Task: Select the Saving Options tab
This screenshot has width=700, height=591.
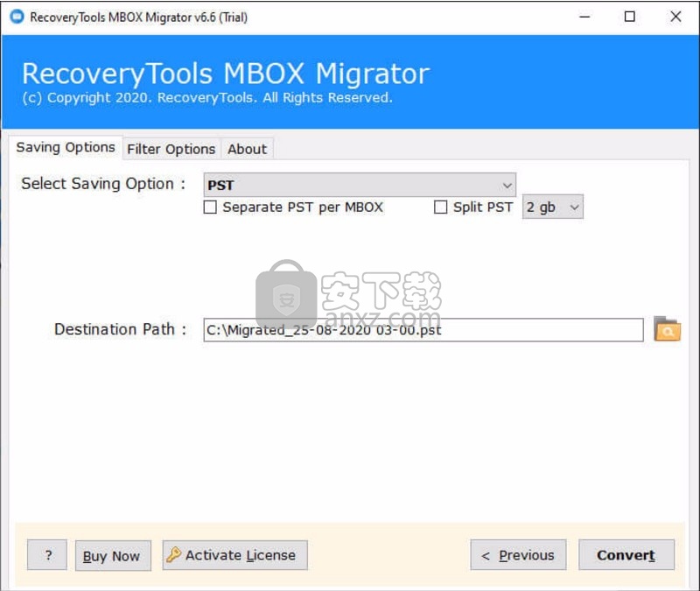Action: (x=66, y=147)
